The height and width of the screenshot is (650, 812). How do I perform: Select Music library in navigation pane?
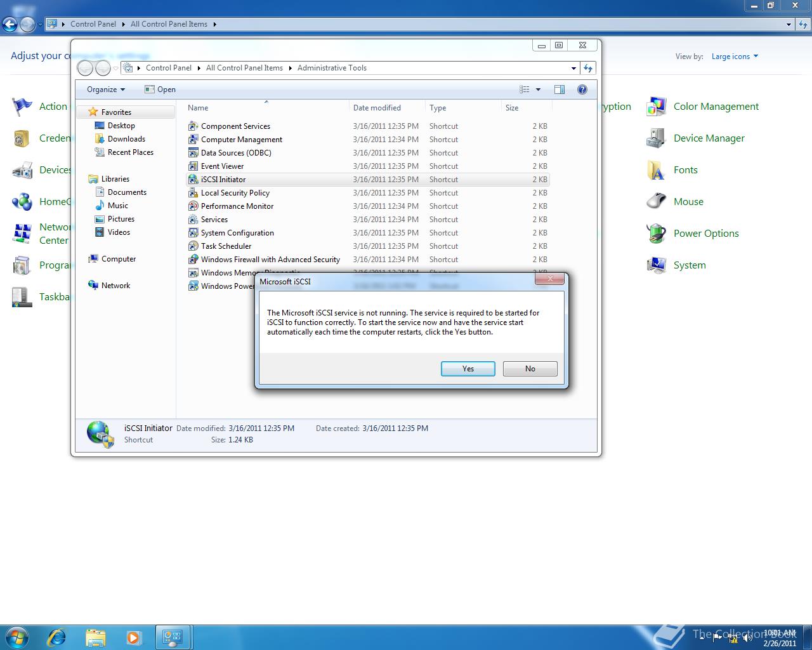[118, 206]
